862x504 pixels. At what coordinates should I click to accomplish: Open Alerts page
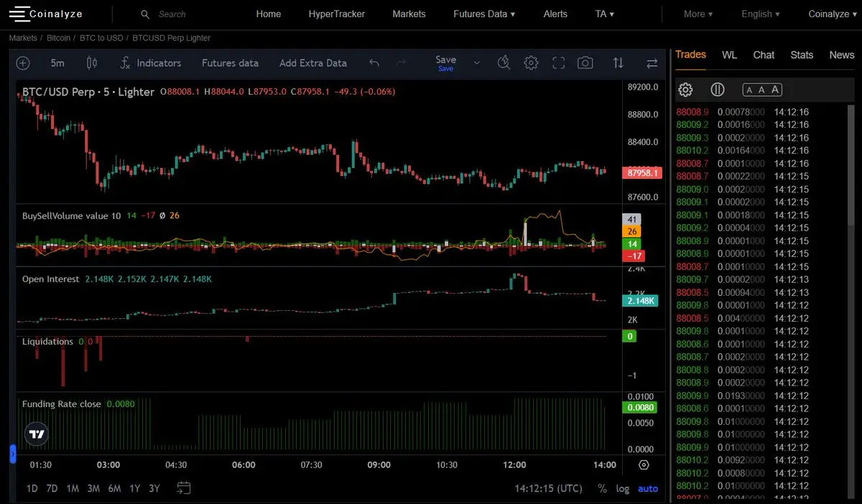point(555,14)
